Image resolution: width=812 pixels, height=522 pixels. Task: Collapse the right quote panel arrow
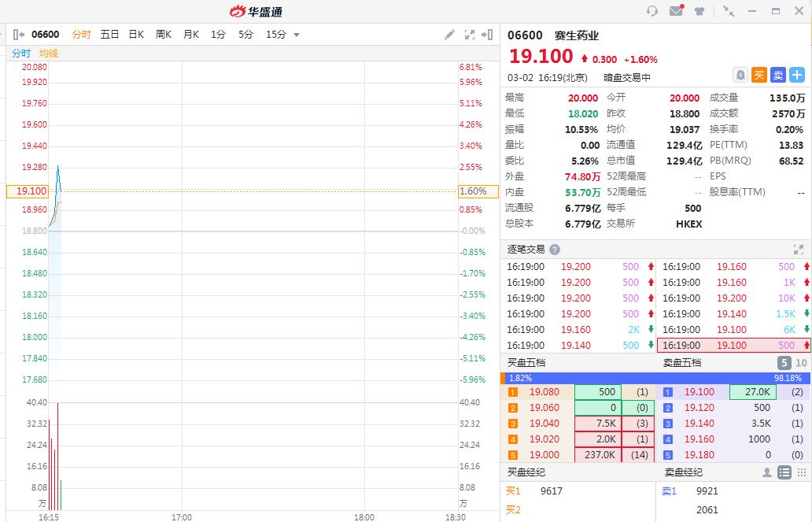point(488,35)
